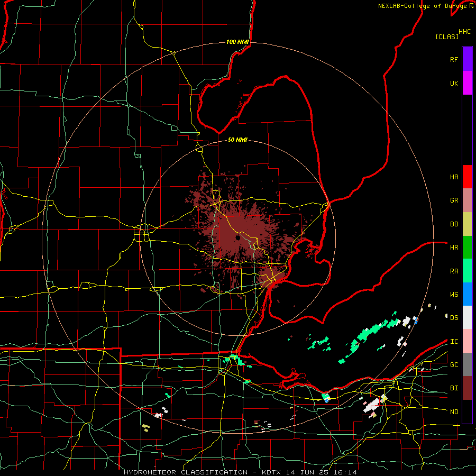Image resolution: width=476 pixels, height=476 pixels.
Task: Click the RA light-green legend swatch
Action: 467,271
